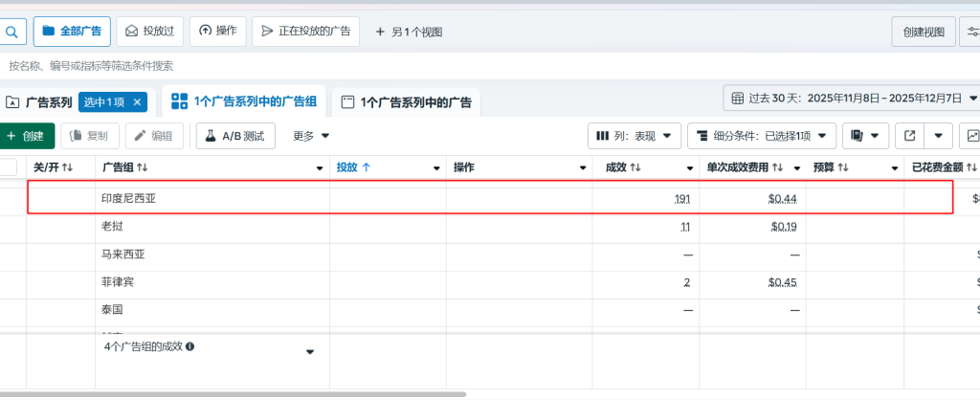Click sort arrows beside 单次成效费用
This screenshot has height=400, width=980.
coord(778,167)
